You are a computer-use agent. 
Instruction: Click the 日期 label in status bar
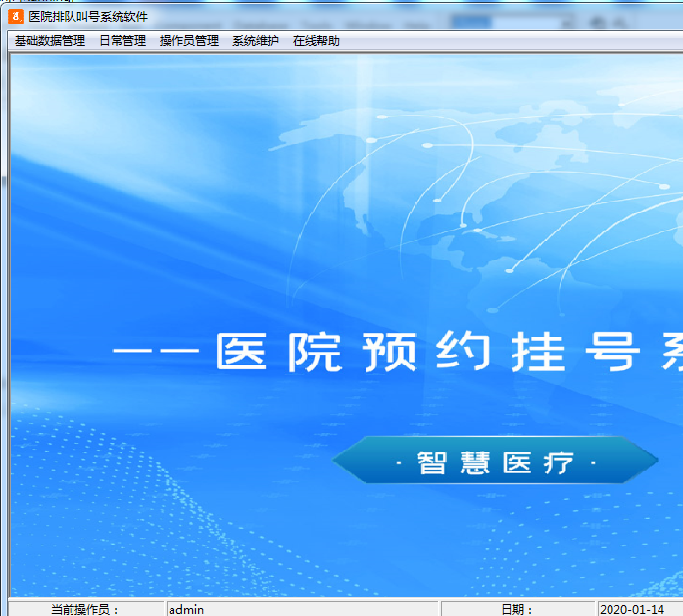[516, 609]
